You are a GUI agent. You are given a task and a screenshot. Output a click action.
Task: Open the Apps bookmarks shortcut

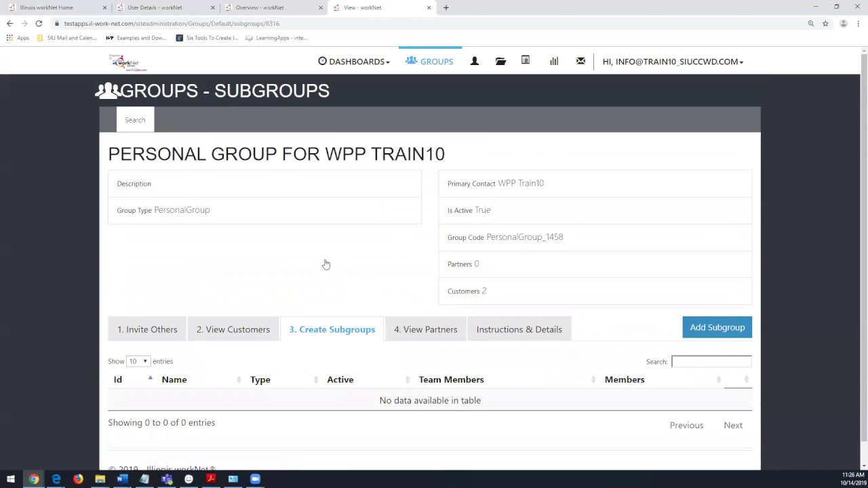pos(18,38)
